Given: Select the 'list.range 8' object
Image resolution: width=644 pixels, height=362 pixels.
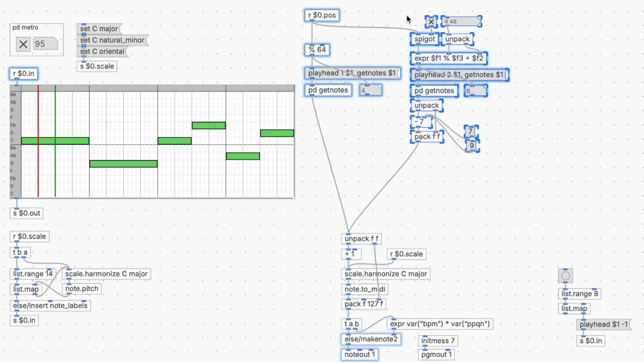Looking at the screenshot, I should click(x=580, y=294).
